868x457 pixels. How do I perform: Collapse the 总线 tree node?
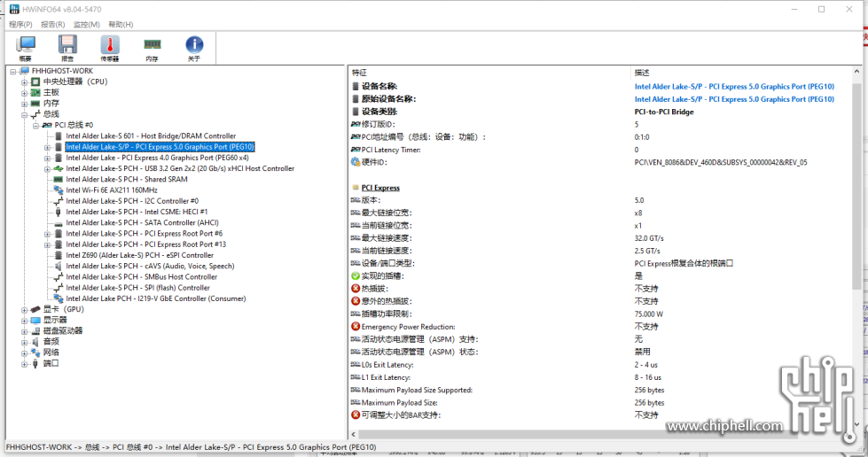[x=24, y=114]
